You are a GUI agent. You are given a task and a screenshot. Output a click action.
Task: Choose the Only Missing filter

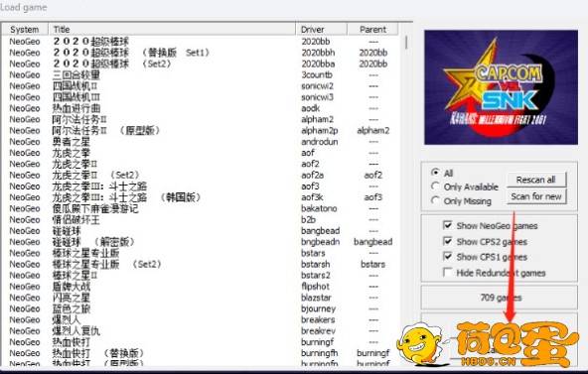click(x=435, y=200)
